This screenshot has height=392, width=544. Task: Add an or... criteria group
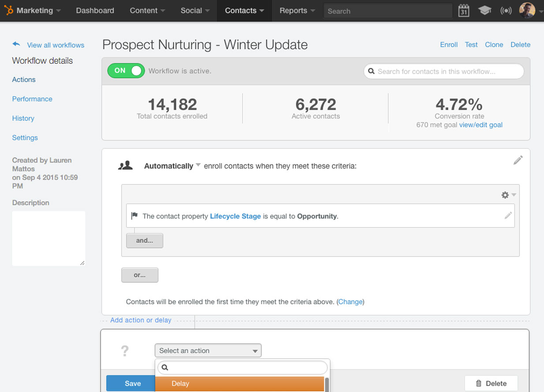[x=140, y=275]
